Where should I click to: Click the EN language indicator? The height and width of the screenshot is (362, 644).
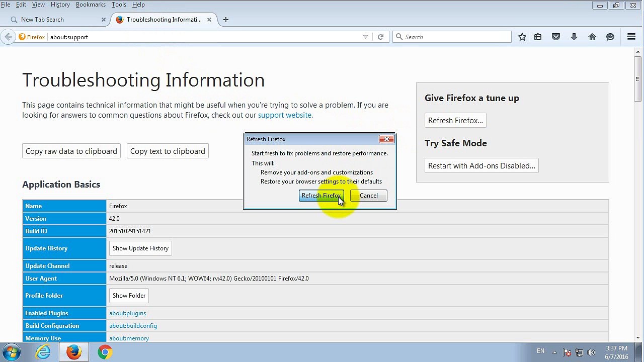pyautogui.click(x=540, y=351)
